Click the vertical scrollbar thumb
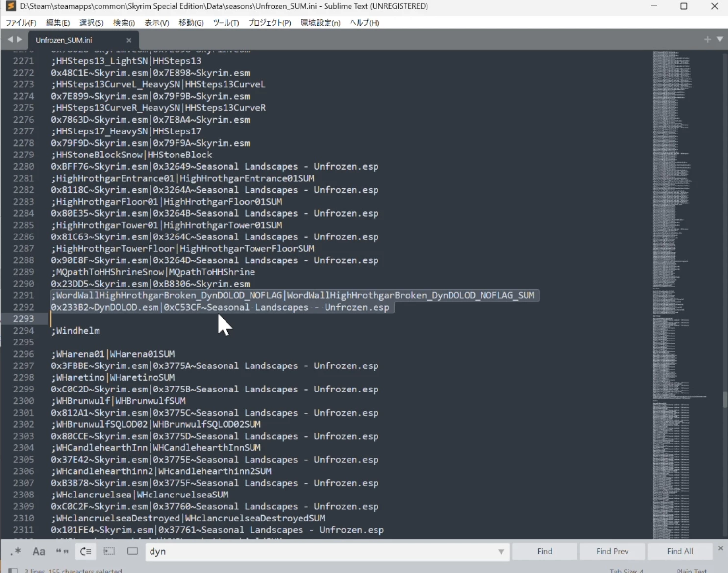This screenshot has height=573, width=728. [x=725, y=400]
